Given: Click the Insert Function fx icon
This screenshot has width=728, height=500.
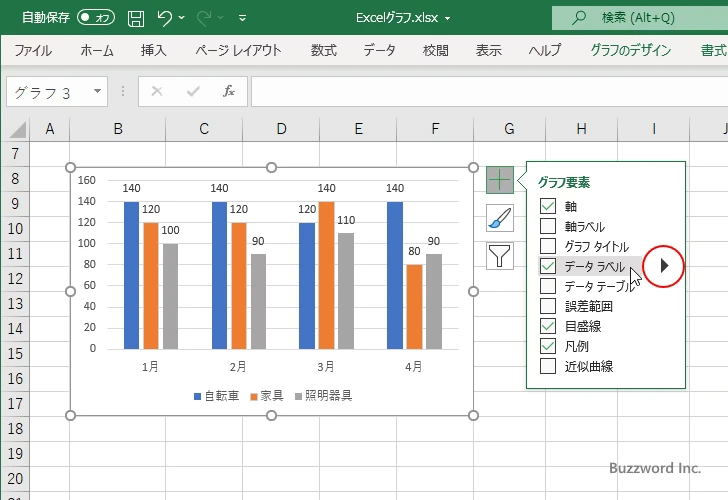Looking at the screenshot, I should point(228,91).
